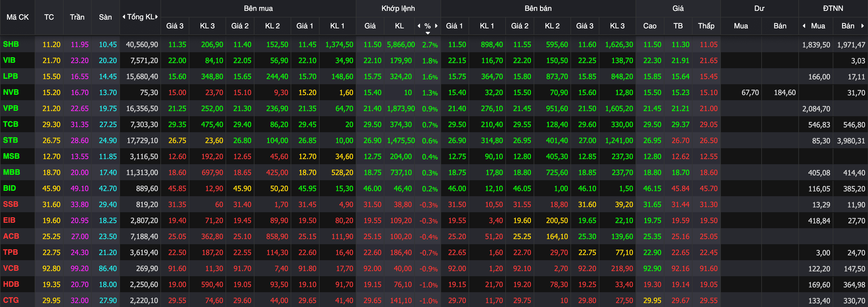This screenshot has width=868, height=307.
Task: Open HDB stock symbol
Action: 11,284
